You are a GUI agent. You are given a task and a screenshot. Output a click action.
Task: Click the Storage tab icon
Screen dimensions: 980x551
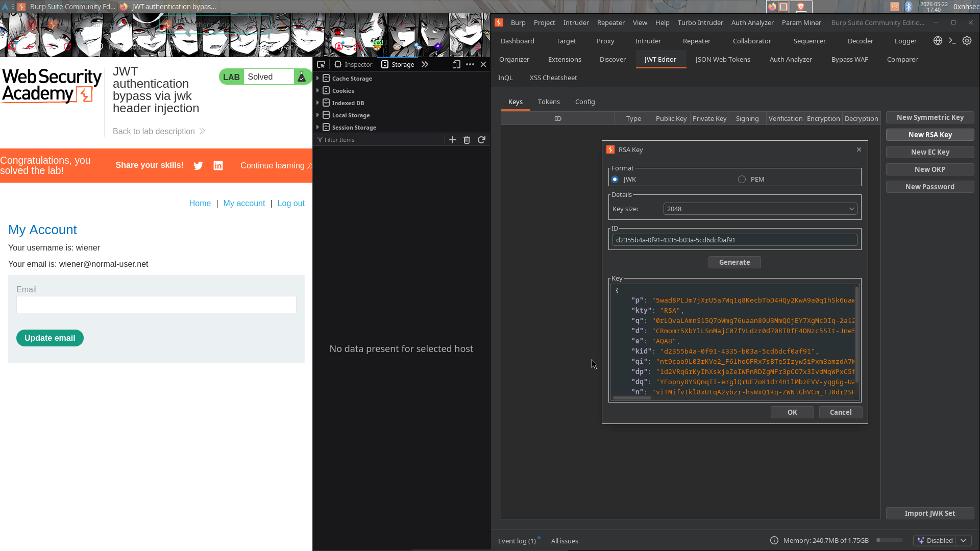385,64
